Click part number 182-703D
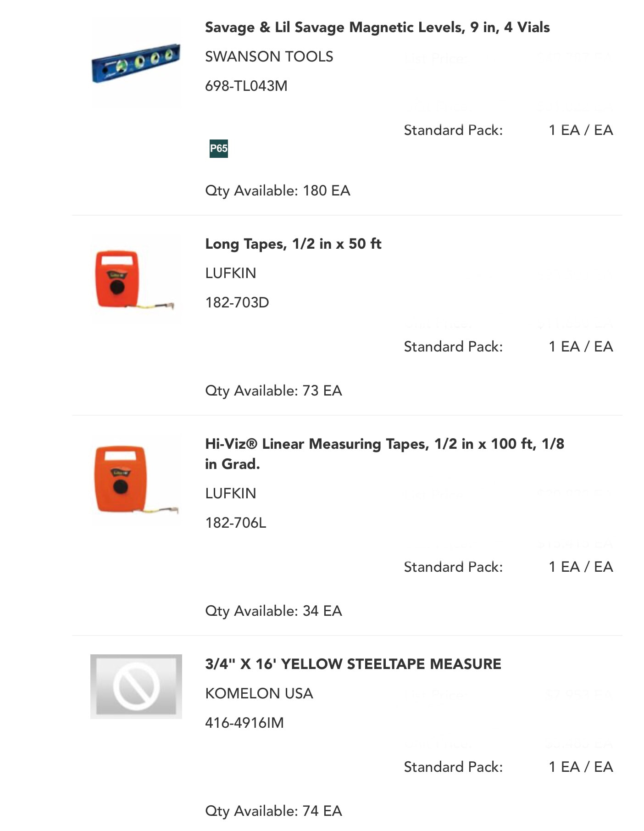This screenshot has width=644, height=831. click(x=237, y=302)
